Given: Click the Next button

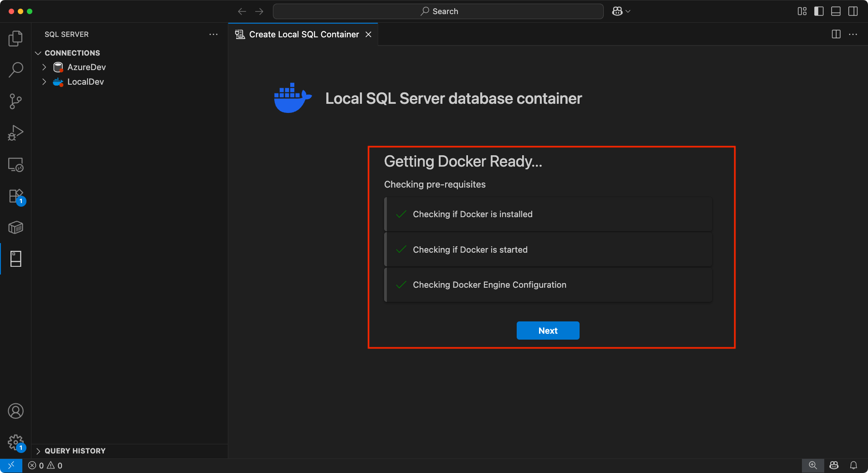Looking at the screenshot, I should click(547, 330).
